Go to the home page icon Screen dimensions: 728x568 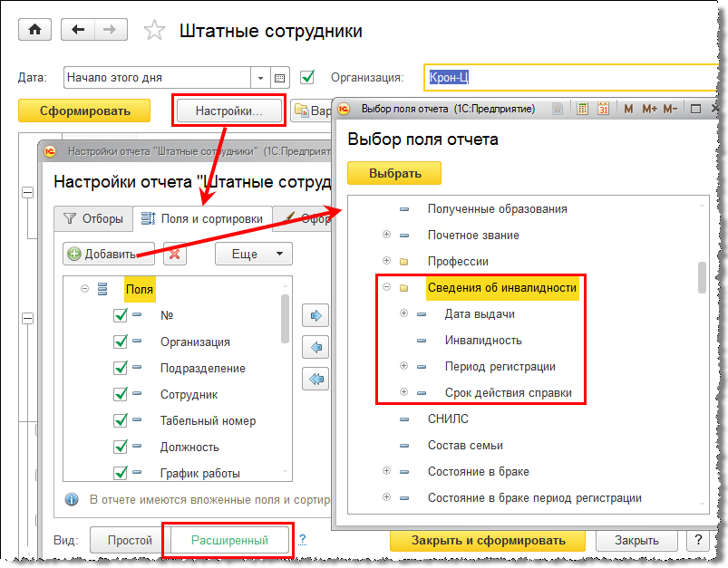(34, 30)
